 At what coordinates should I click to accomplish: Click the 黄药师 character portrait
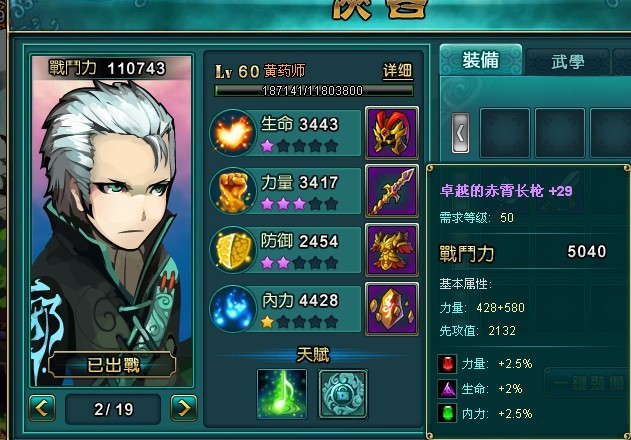(x=112, y=221)
